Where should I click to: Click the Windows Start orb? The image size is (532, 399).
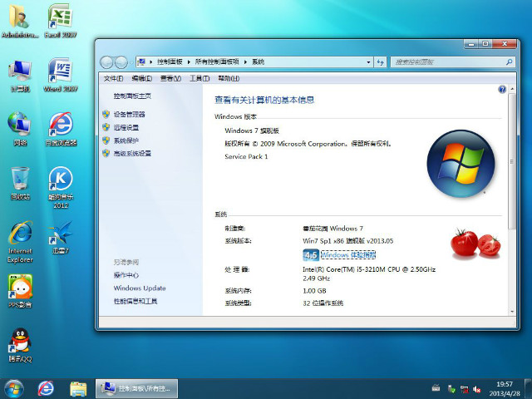point(14,389)
